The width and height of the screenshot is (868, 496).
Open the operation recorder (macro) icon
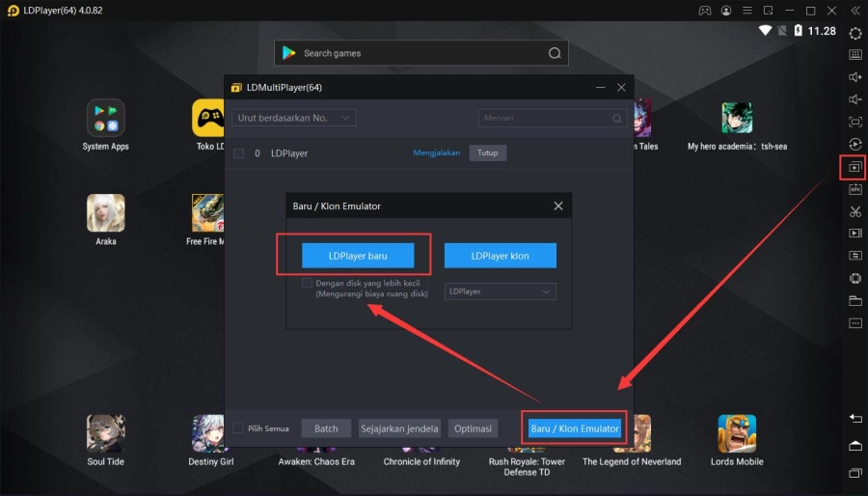pos(855,144)
